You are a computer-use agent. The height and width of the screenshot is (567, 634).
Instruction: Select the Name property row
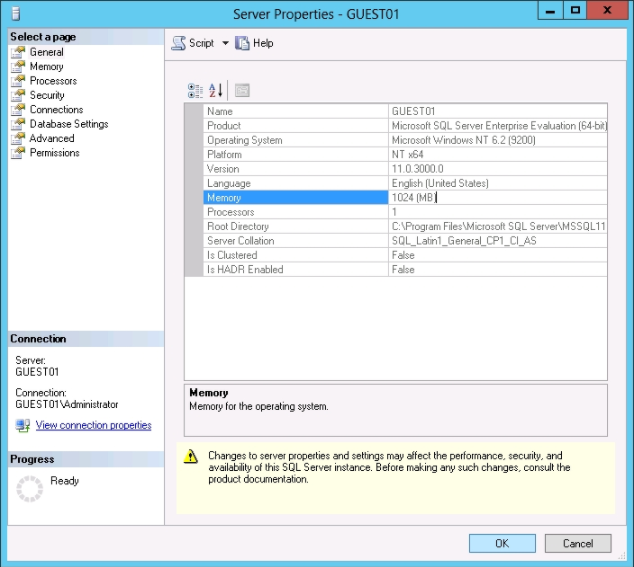(405, 111)
